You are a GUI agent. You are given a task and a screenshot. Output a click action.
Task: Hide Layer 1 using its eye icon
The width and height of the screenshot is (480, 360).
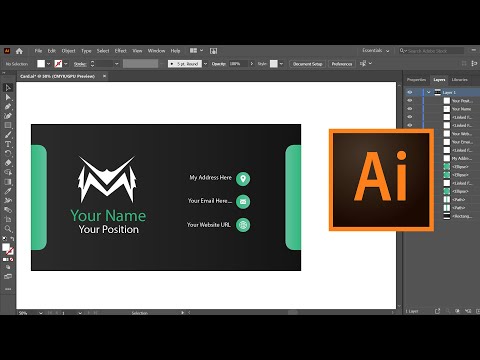click(x=410, y=92)
